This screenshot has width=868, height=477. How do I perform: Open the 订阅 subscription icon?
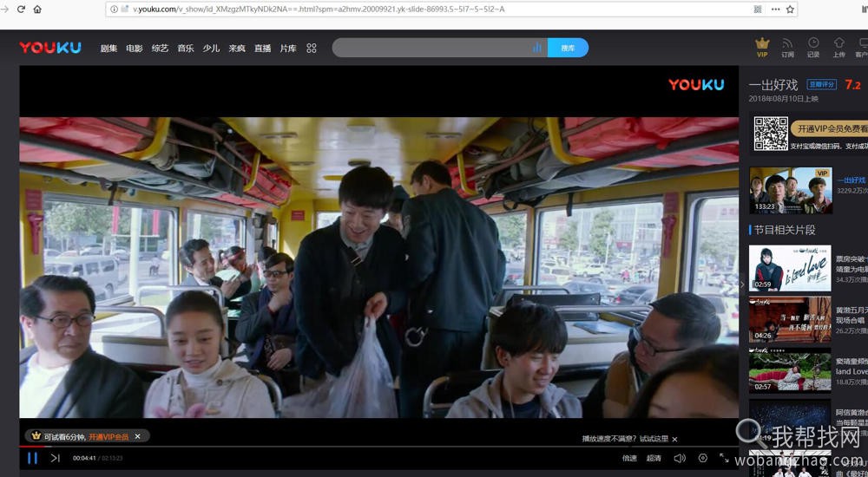pos(788,47)
